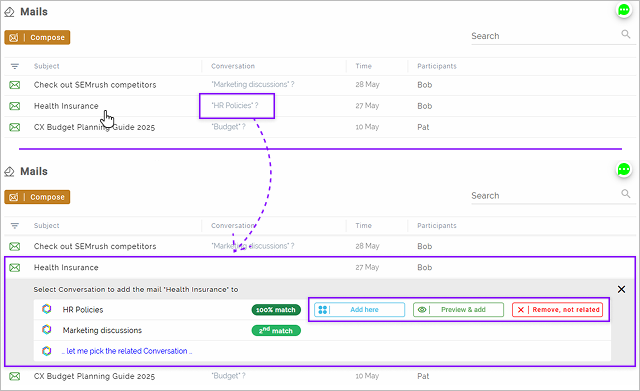
Task: Close the conversation selection panel
Action: point(621,289)
